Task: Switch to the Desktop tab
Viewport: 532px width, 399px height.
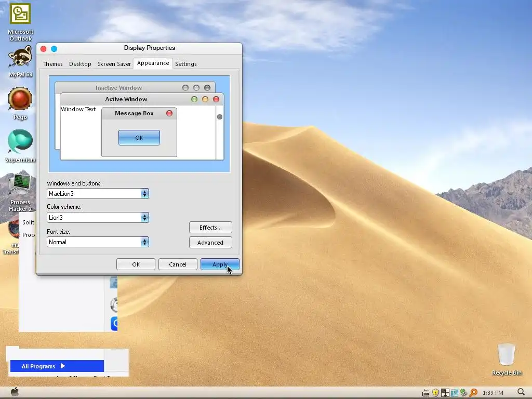Action: [x=80, y=64]
